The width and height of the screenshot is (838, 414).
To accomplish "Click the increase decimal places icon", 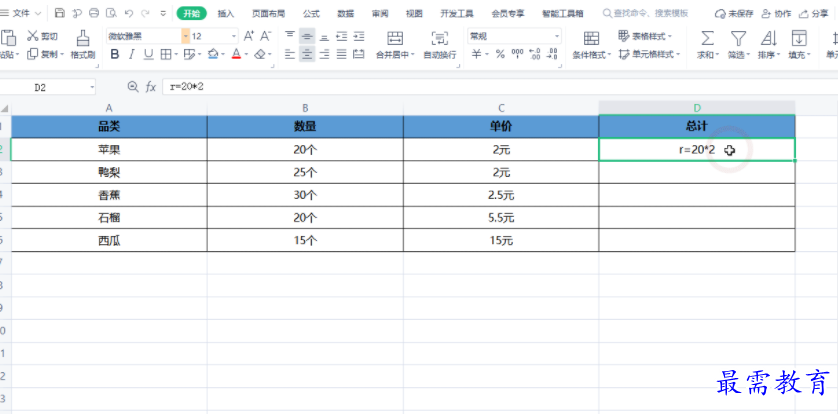I will 534,54.
